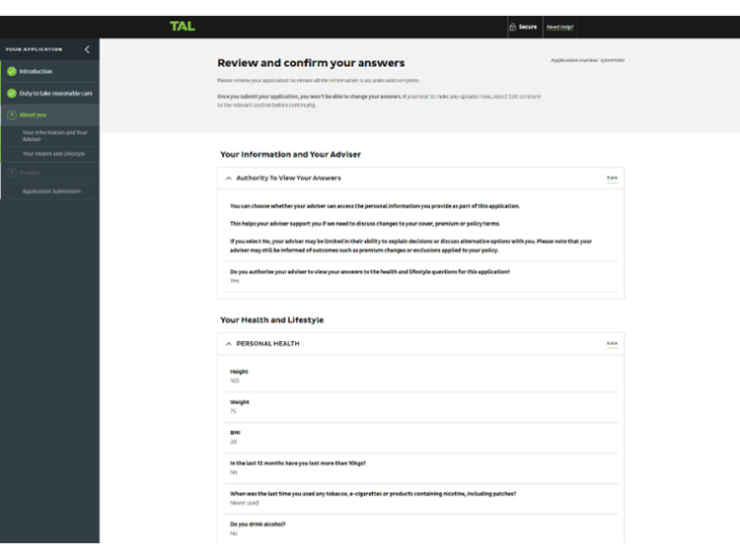The width and height of the screenshot is (740, 560).
Task: Click the Finalise step number icon
Action: [12, 173]
